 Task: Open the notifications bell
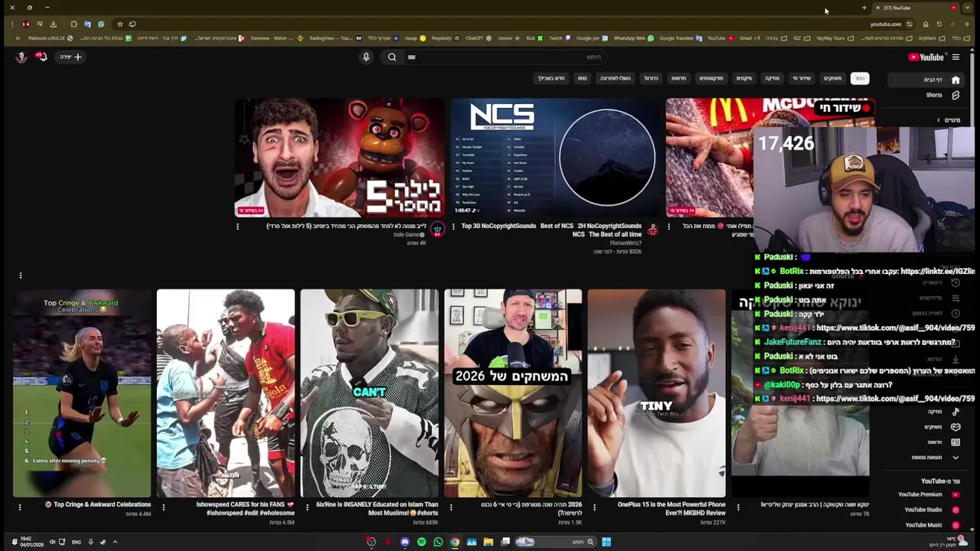[41, 57]
